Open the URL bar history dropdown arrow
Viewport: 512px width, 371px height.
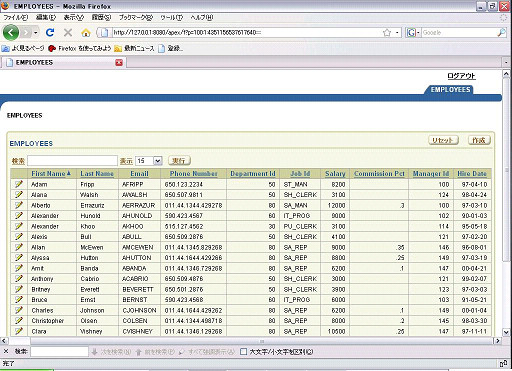point(397,33)
